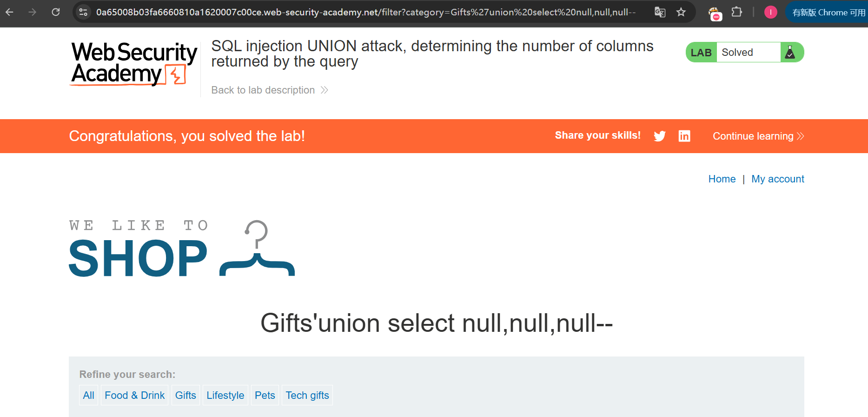The width and height of the screenshot is (868, 417).
Task: Click the lab flask Solved icon
Action: click(x=791, y=52)
